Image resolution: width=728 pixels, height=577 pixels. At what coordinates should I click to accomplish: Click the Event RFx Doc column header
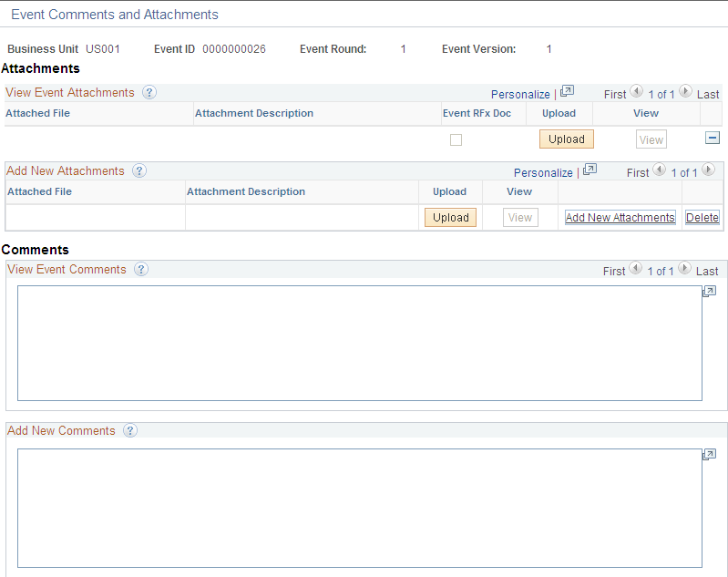point(477,113)
